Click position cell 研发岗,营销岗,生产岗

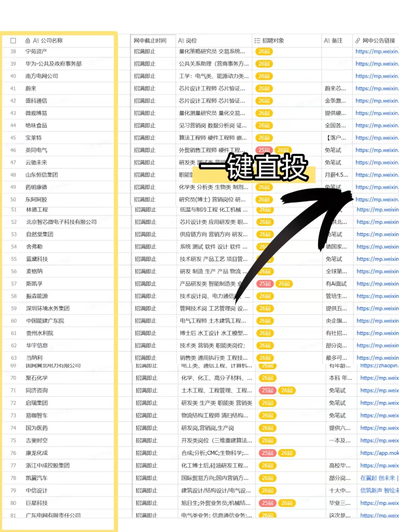(208, 428)
